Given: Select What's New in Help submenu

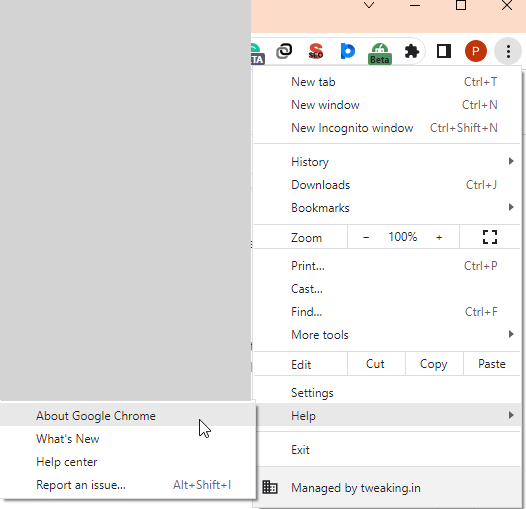Looking at the screenshot, I should click(x=127, y=439).
